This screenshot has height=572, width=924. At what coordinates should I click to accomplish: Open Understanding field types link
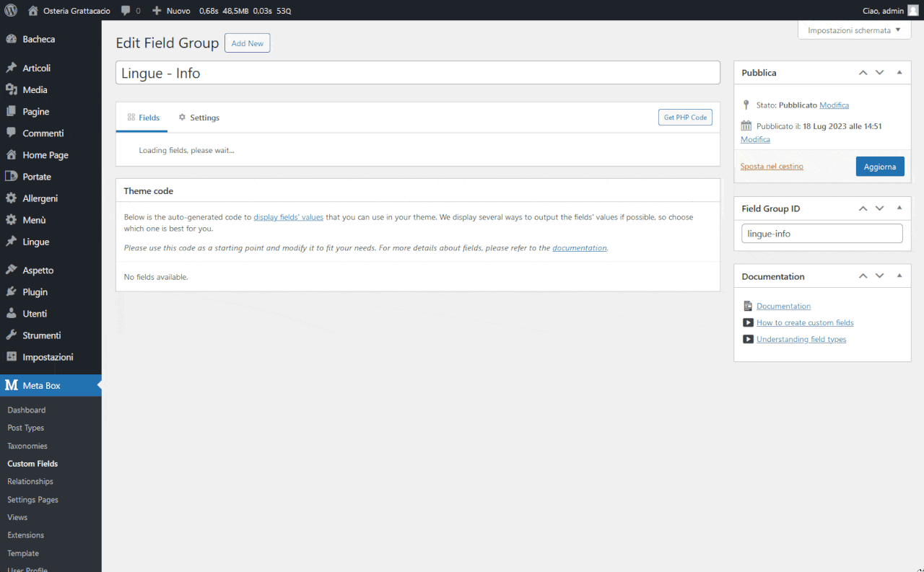[801, 340]
